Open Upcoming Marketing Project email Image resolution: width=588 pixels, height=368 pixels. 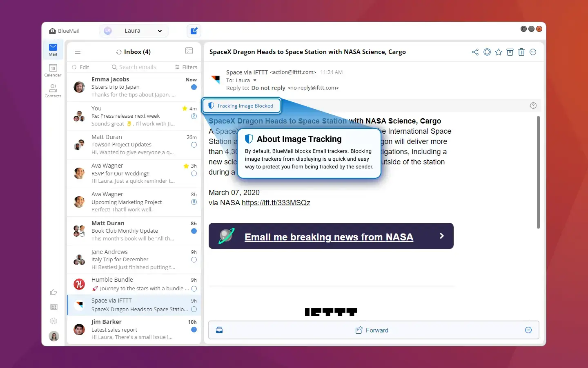click(134, 202)
